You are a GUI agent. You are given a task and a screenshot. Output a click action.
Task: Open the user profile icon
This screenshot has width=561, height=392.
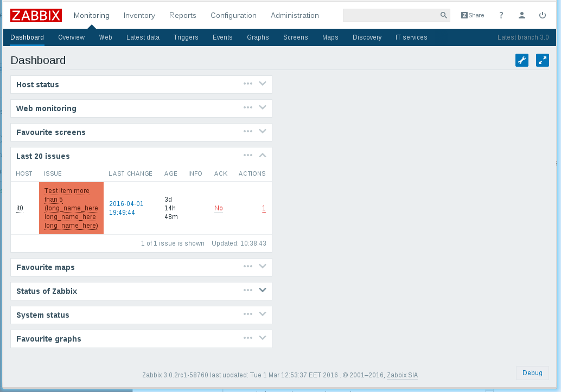coord(521,15)
